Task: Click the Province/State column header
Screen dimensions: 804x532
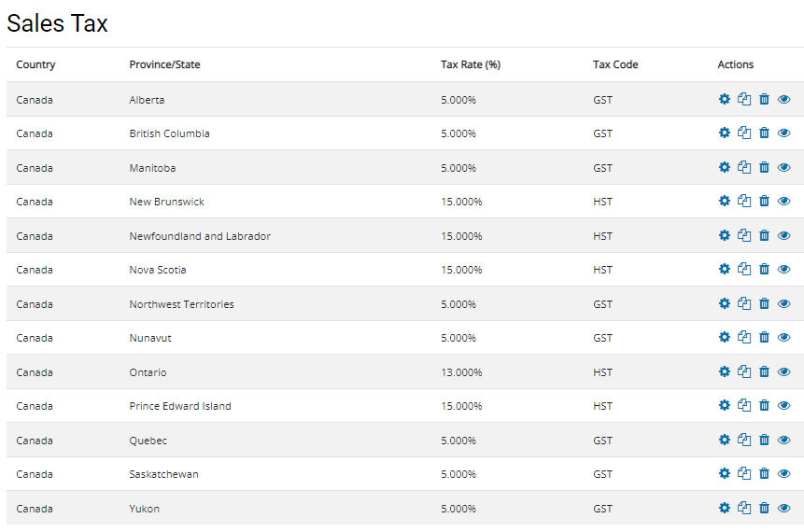Action: (164, 64)
